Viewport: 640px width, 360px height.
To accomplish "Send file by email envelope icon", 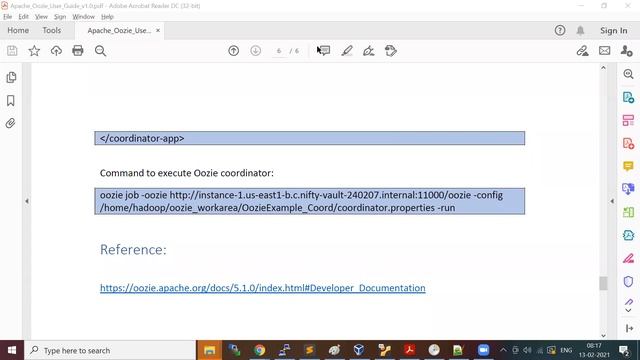I will pyautogui.click(x=604, y=51).
